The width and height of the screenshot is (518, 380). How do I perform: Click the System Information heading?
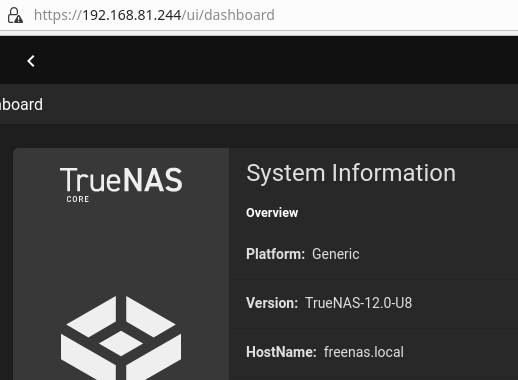(351, 173)
